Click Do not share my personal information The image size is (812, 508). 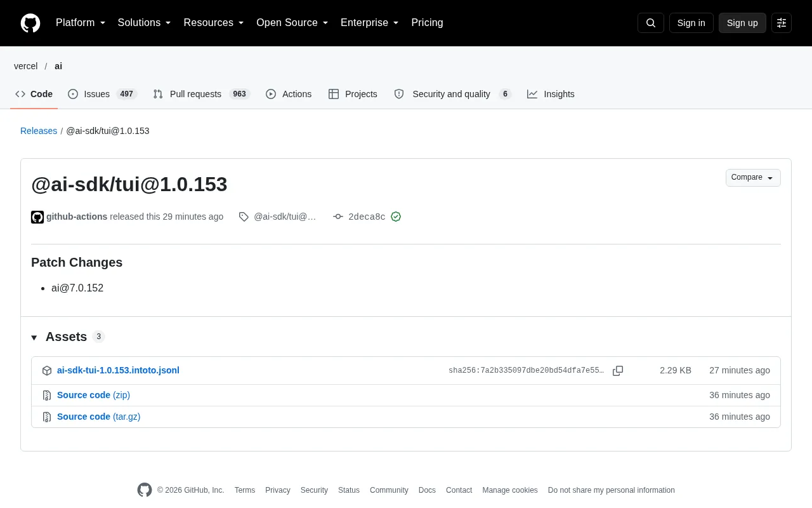coord(612,490)
